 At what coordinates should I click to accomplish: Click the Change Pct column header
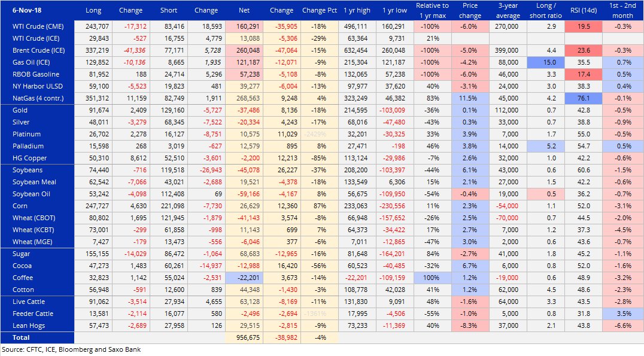click(x=319, y=10)
